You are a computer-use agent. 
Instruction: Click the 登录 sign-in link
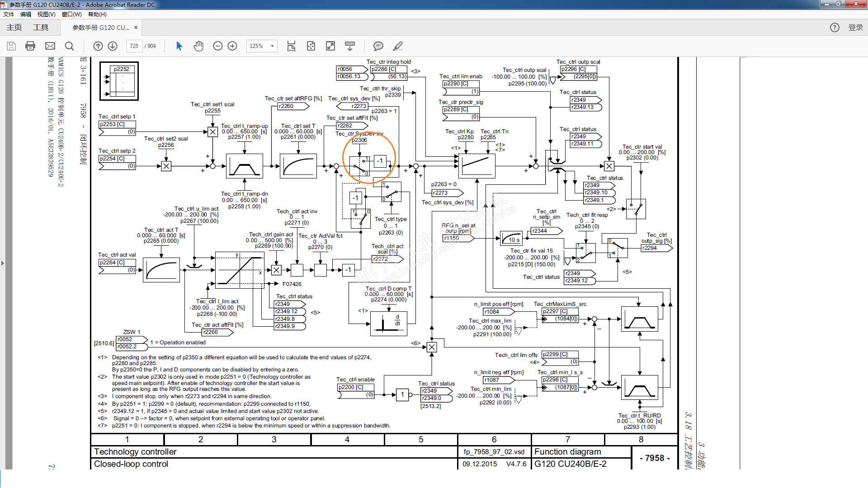[855, 28]
